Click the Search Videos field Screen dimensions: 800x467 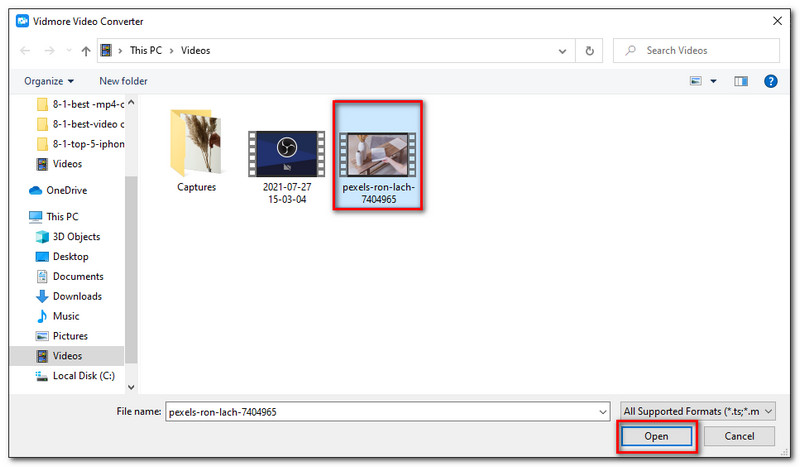tap(696, 51)
